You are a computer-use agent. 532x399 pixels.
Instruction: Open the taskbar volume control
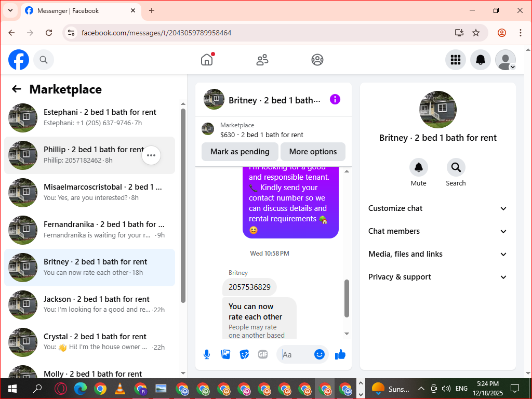446,389
